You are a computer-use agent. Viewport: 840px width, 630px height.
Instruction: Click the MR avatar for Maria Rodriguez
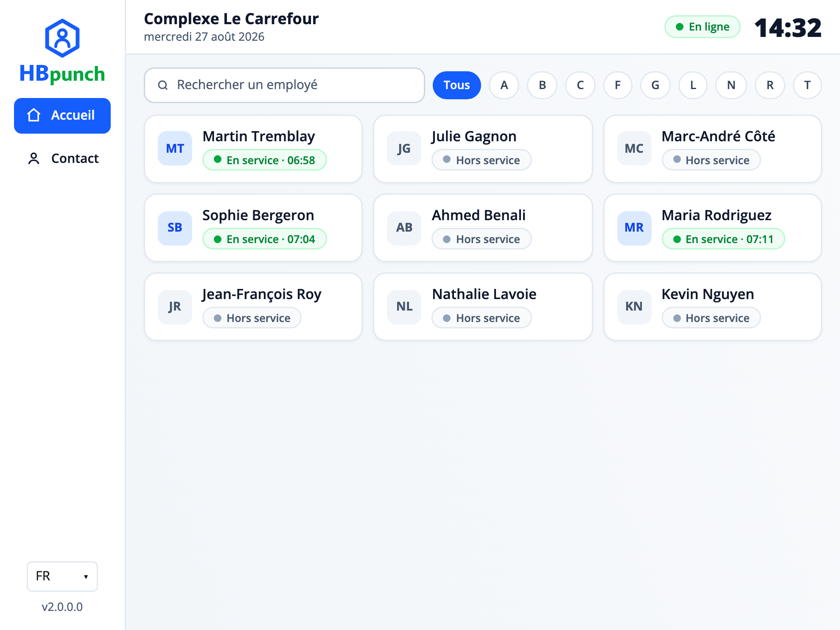pos(634,227)
